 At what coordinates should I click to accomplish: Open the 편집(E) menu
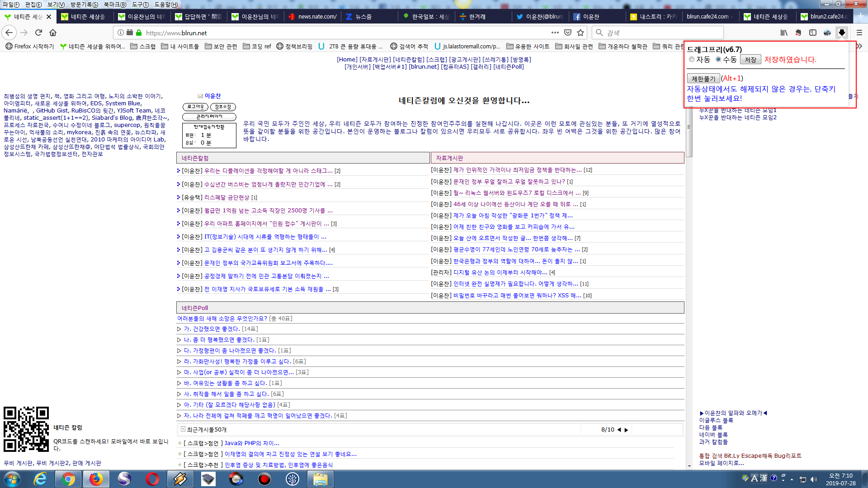33,5
